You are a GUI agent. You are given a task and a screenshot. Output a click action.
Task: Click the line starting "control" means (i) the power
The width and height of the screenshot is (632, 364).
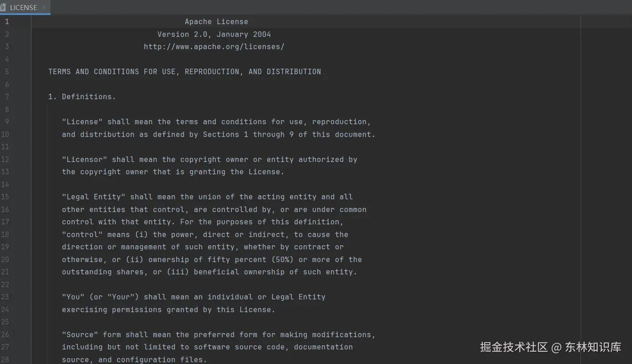point(205,234)
